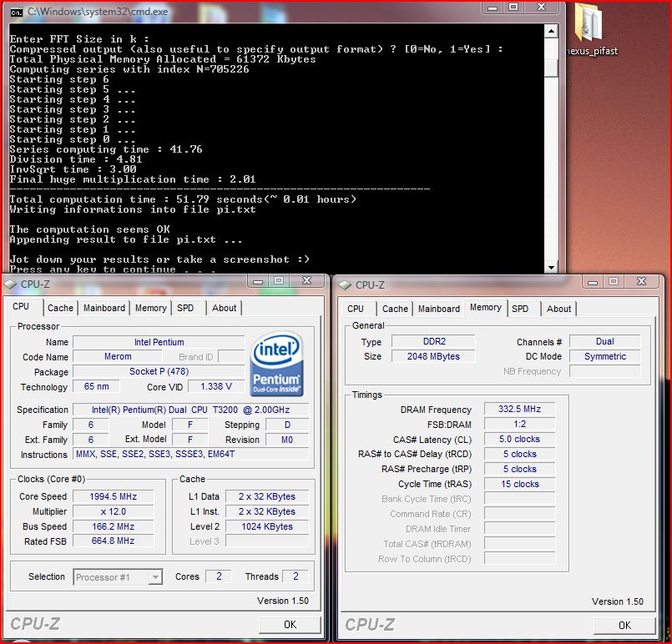Click the memory Size value '2048 MBytes'

point(434,356)
